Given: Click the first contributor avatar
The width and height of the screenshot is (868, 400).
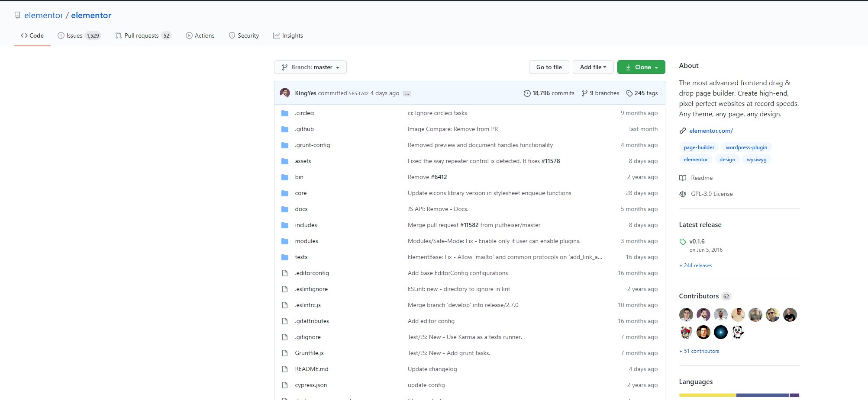Looking at the screenshot, I should tap(686, 315).
